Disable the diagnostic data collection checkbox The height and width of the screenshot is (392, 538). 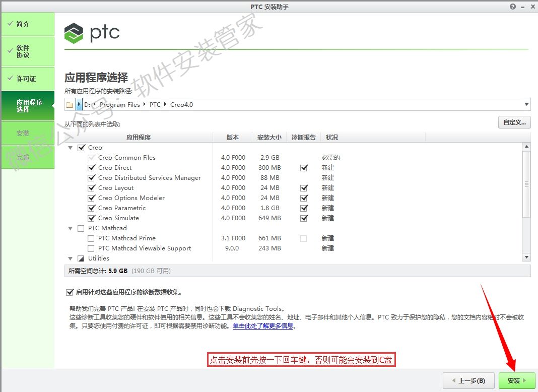pyautogui.click(x=70, y=292)
